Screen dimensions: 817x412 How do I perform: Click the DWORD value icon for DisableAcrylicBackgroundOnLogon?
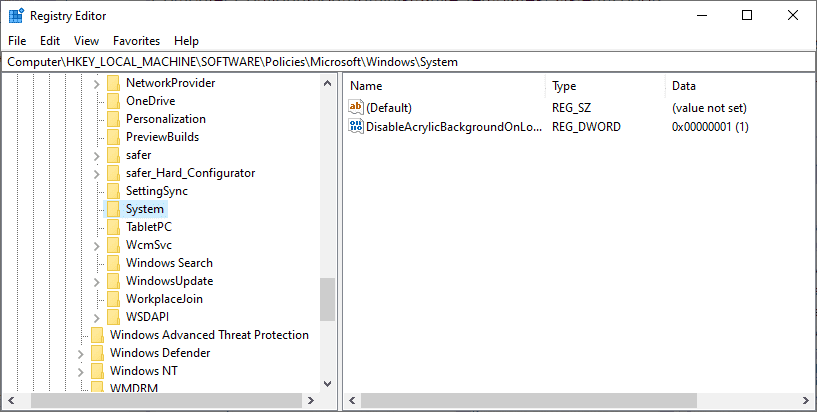(357, 127)
